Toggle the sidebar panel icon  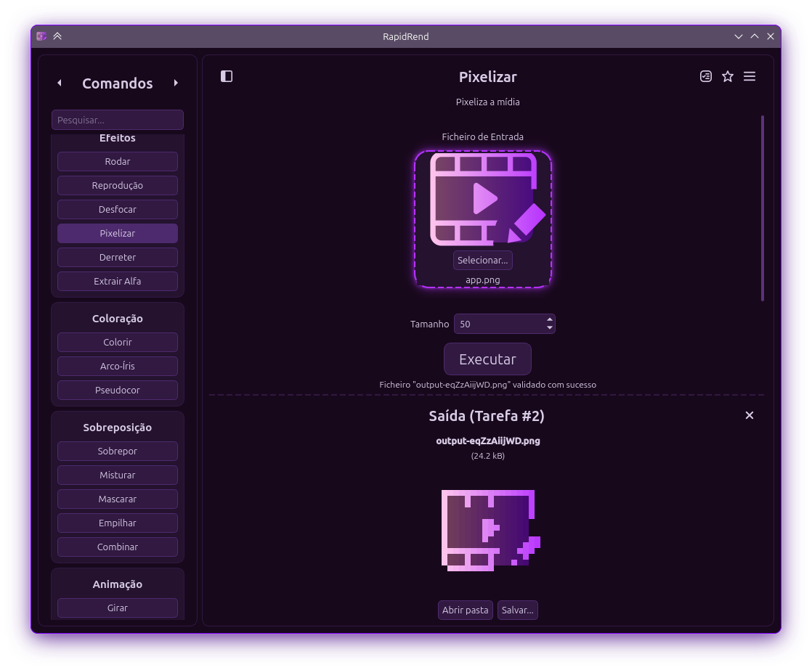(227, 76)
